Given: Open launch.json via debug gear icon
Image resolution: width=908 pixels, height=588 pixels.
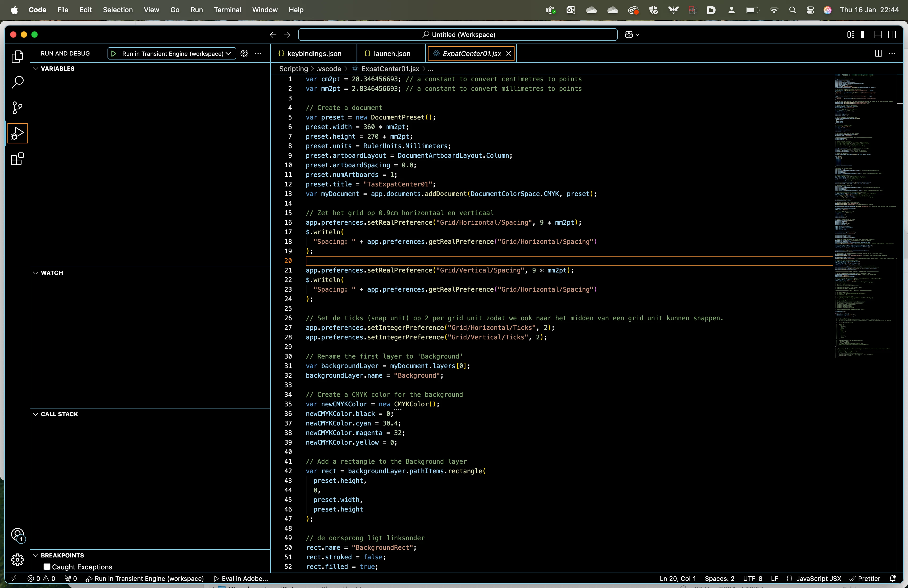Looking at the screenshot, I should coord(244,53).
